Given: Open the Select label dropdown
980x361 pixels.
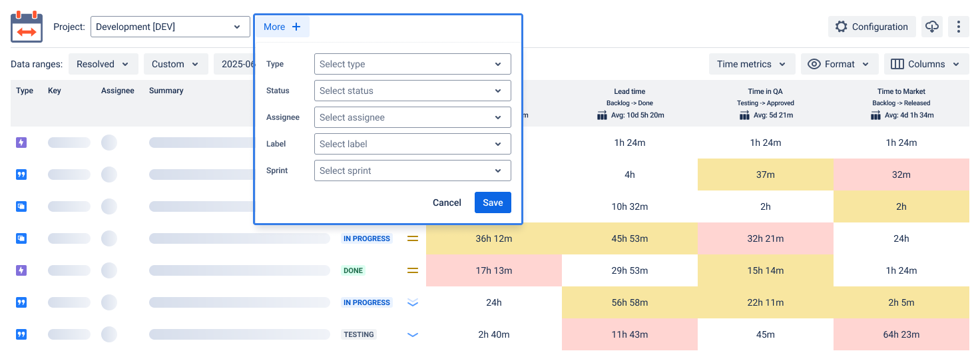Looking at the screenshot, I should coord(413,144).
